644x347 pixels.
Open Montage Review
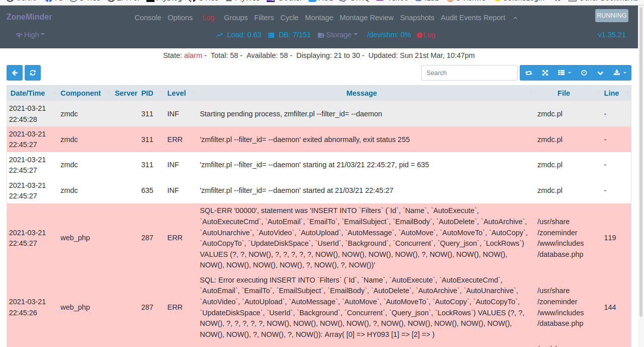click(367, 18)
